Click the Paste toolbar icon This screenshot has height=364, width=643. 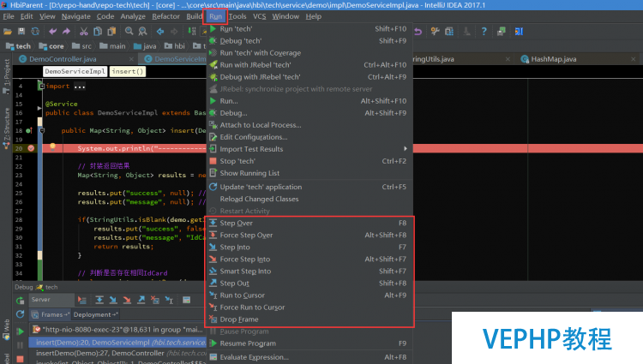coord(111,32)
